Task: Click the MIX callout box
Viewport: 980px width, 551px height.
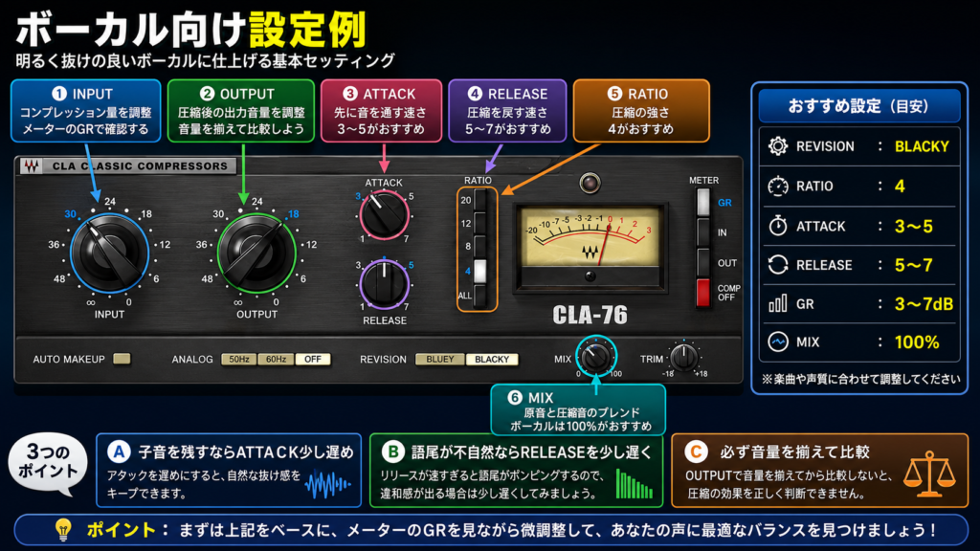Action: click(x=578, y=409)
